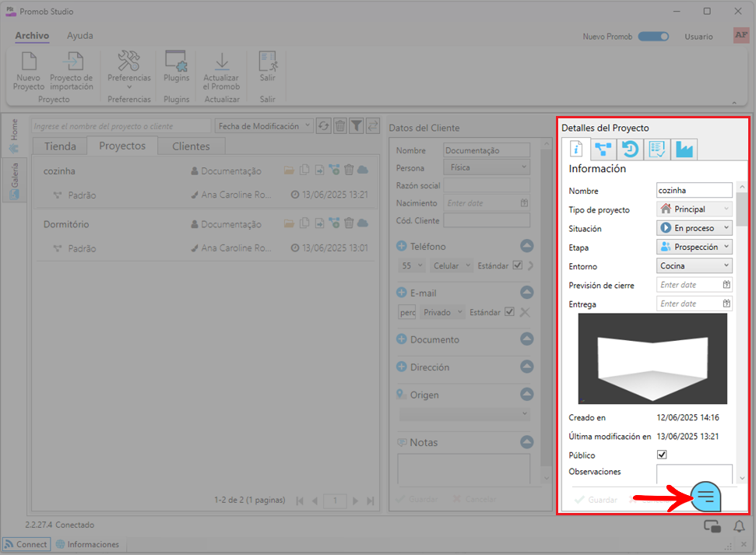Open the Persona dropdown showing Física
756x555 pixels.
pos(487,167)
